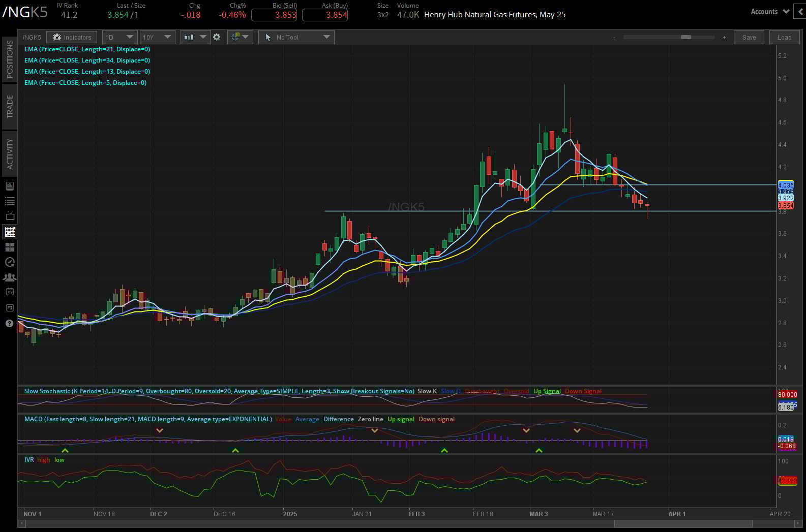Open the boxed F sidebar icon

click(10, 307)
